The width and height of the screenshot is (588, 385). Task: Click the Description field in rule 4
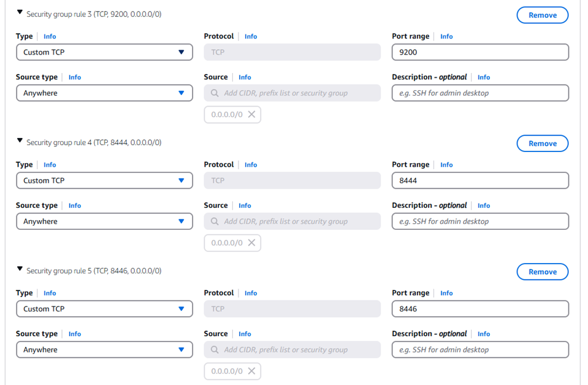click(479, 221)
